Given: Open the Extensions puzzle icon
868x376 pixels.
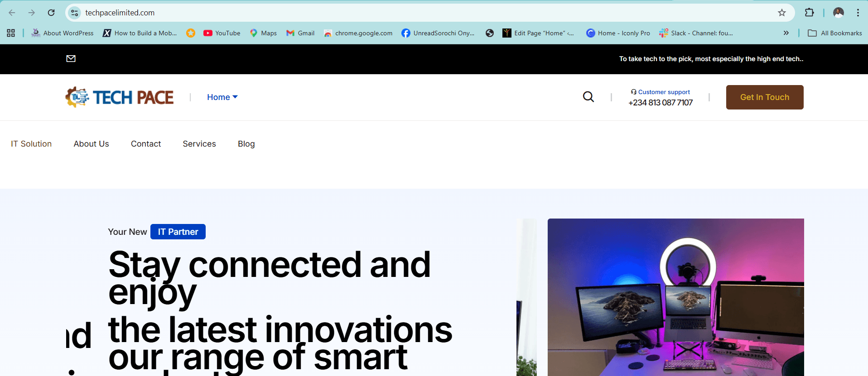Looking at the screenshot, I should point(810,13).
